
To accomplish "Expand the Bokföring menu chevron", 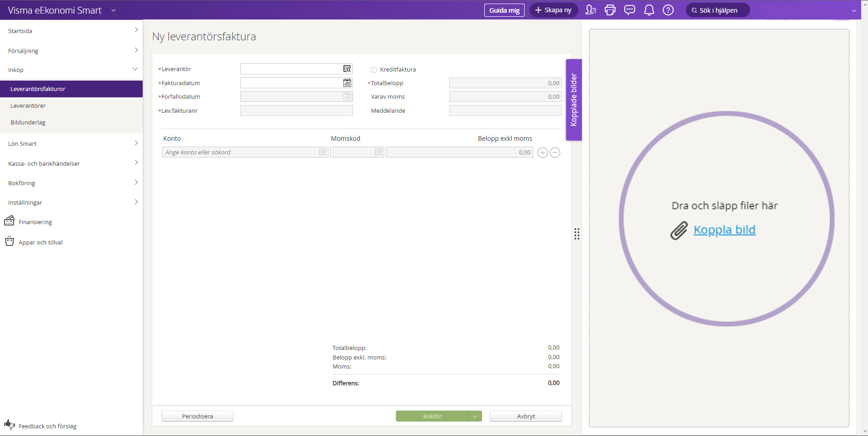I will (x=136, y=182).
